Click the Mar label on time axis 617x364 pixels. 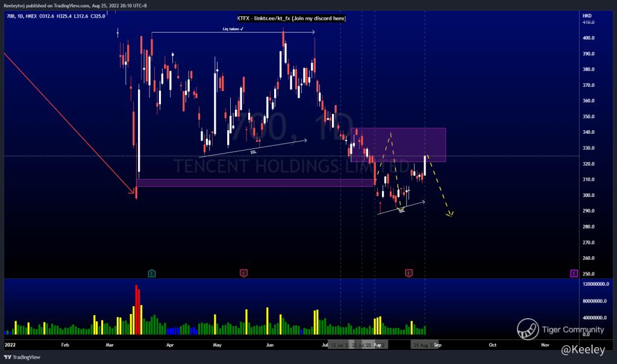(x=110, y=345)
